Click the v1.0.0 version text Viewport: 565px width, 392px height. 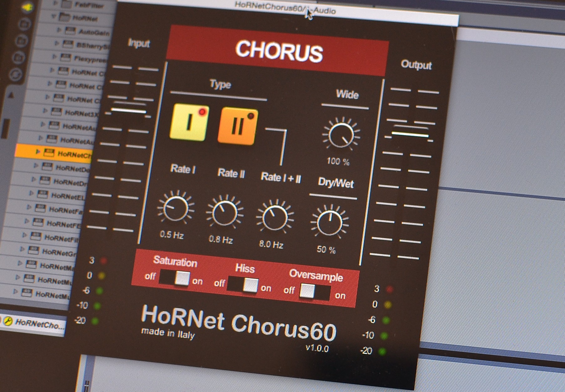tap(317, 348)
